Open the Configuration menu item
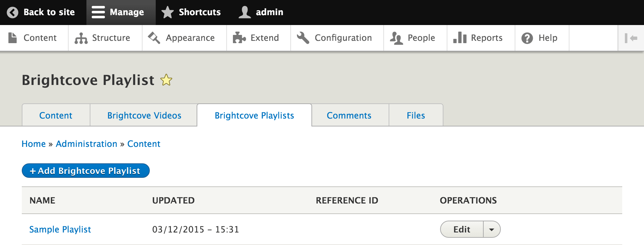Viewport: 644px width, 245px height. tap(337, 38)
